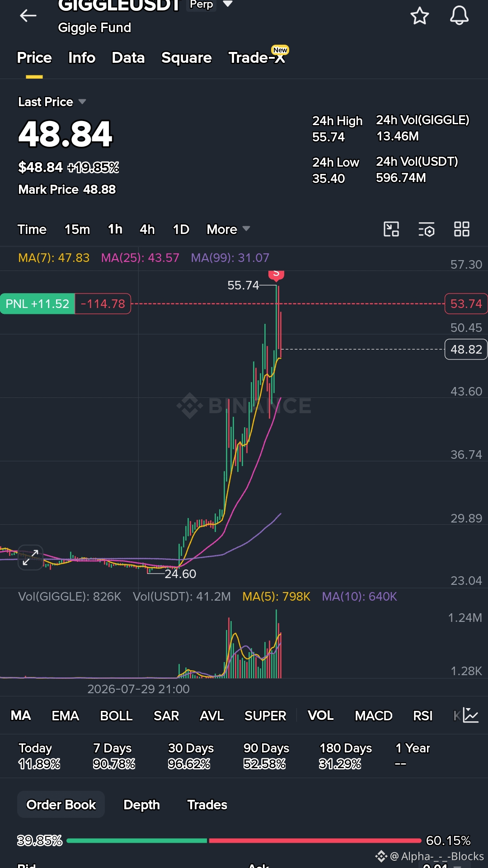Tap the 53.74 entry price tag
This screenshot has width=488, height=868.
(466, 303)
